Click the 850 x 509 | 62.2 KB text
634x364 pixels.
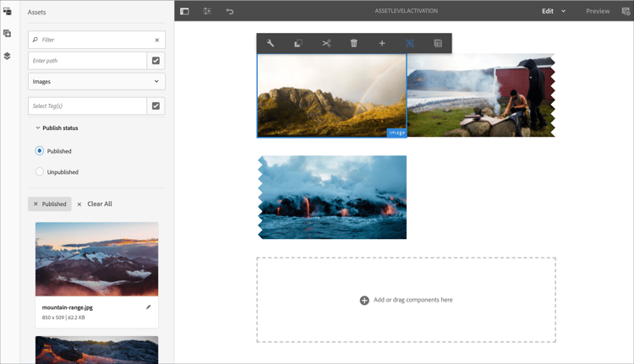point(63,318)
